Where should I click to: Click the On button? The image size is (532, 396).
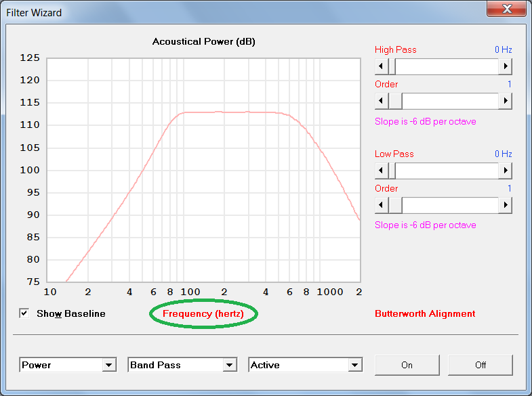click(407, 365)
